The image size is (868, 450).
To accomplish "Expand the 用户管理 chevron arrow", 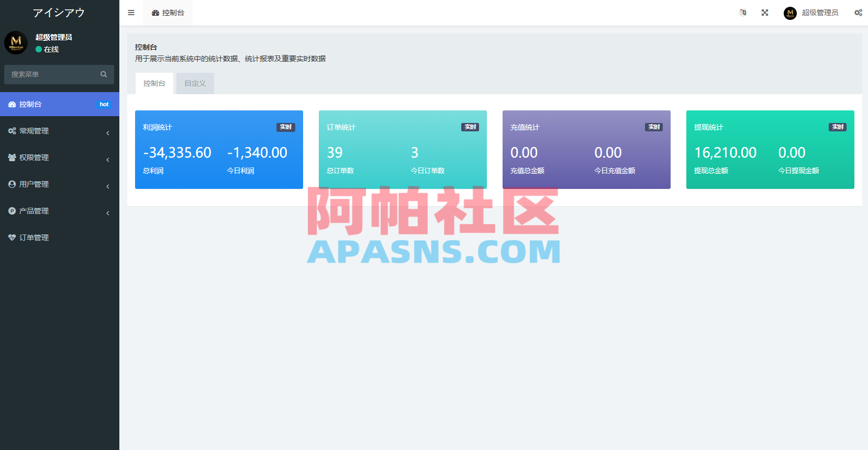I will click(108, 186).
